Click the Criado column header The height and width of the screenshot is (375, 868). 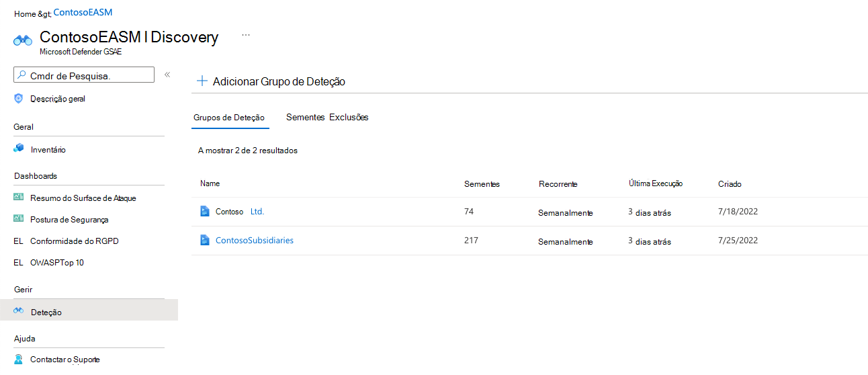coord(730,184)
